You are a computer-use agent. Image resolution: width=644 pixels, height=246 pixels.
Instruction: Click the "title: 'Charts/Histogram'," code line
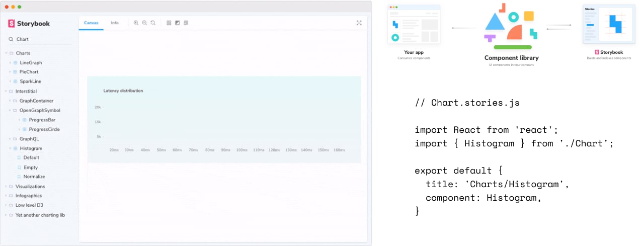pos(498,184)
